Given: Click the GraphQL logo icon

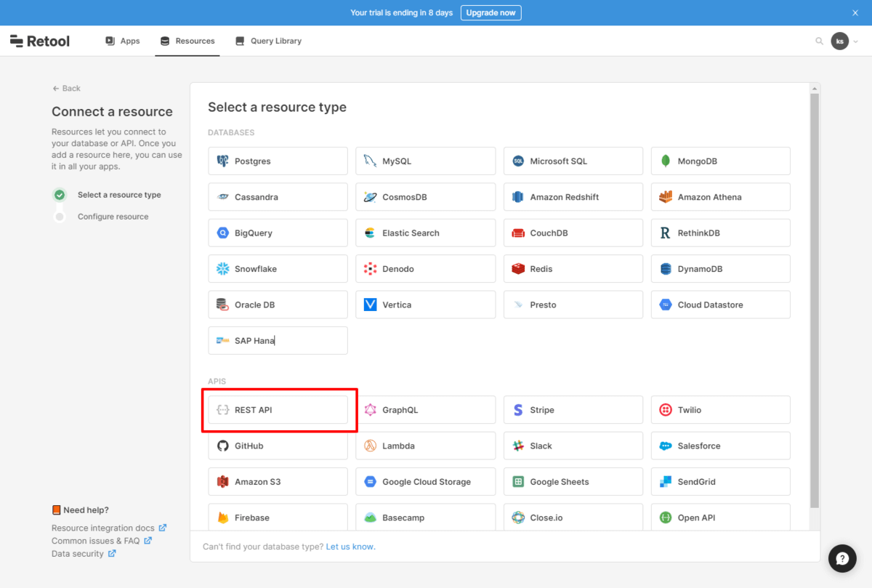Looking at the screenshot, I should [x=370, y=410].
